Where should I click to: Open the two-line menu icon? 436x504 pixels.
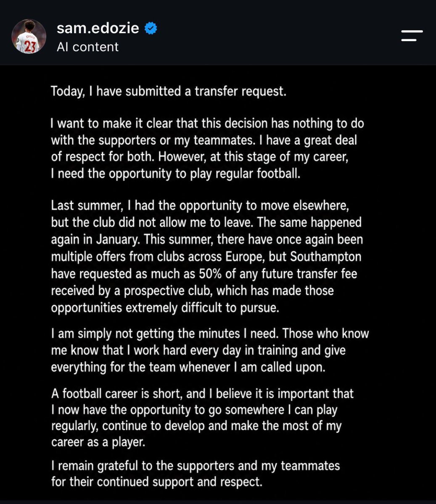coord(412,36)
